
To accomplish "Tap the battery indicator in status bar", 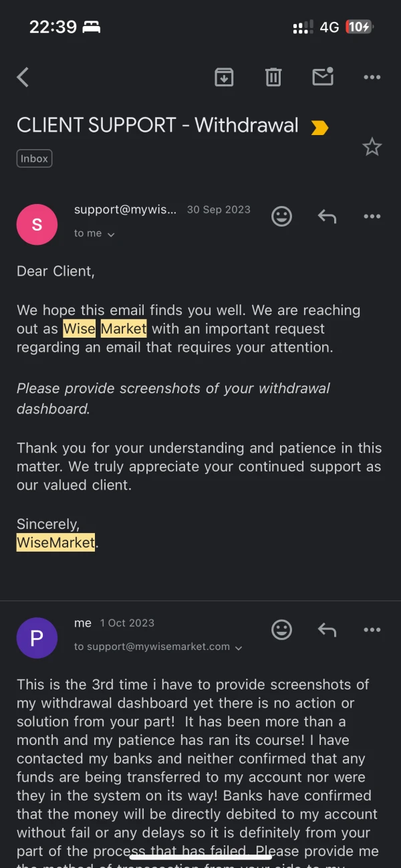I will tap(358, 27).
